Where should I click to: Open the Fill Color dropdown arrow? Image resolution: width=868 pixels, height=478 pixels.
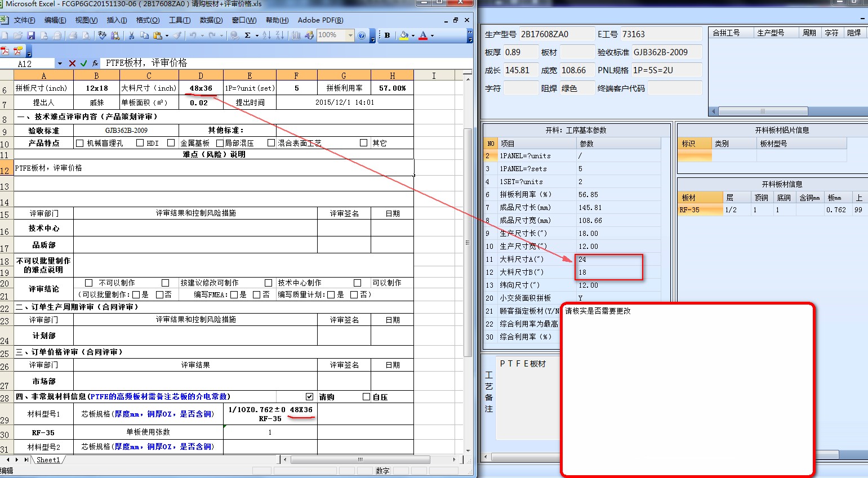click(x=413, y=35)
